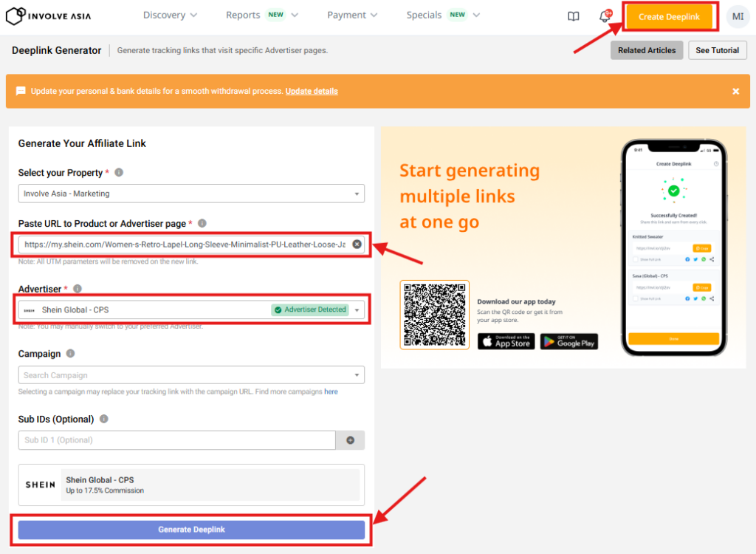Expand the Search Campaign dropdown

click(x=191, y=375)
